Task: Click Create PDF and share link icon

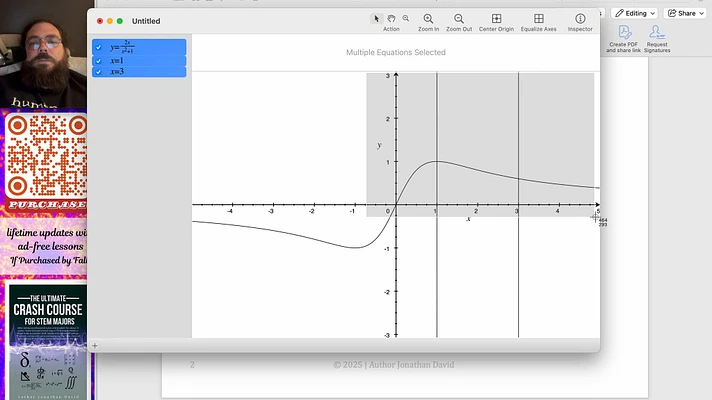Action: tap(624, 32)
